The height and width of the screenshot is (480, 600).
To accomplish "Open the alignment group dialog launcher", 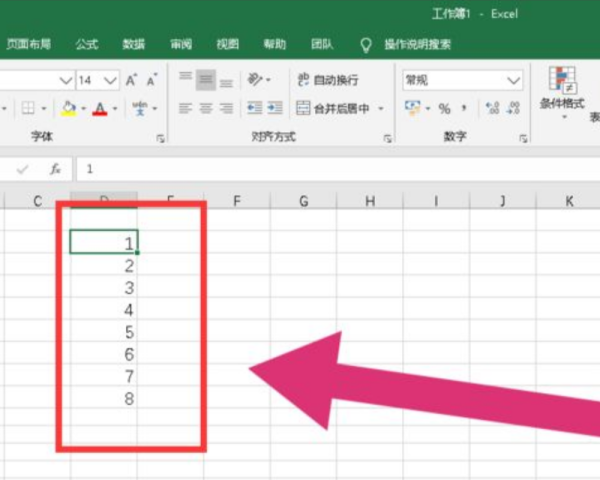I will [x=387, y=138].
